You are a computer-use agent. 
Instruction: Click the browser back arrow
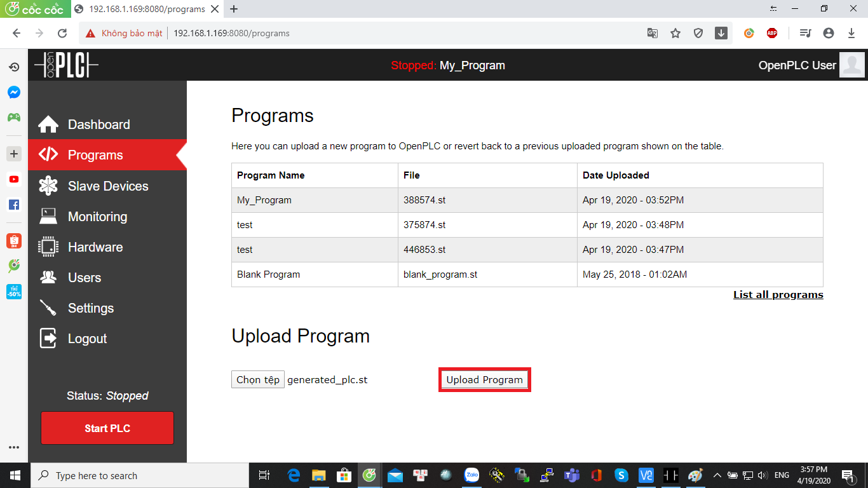point(17,33)
